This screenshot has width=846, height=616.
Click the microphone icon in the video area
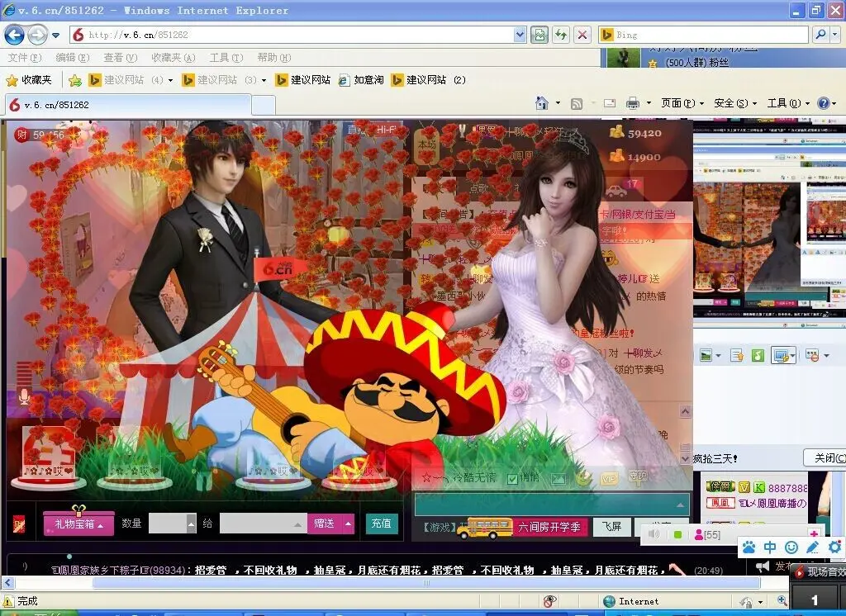tap(24, 396)
